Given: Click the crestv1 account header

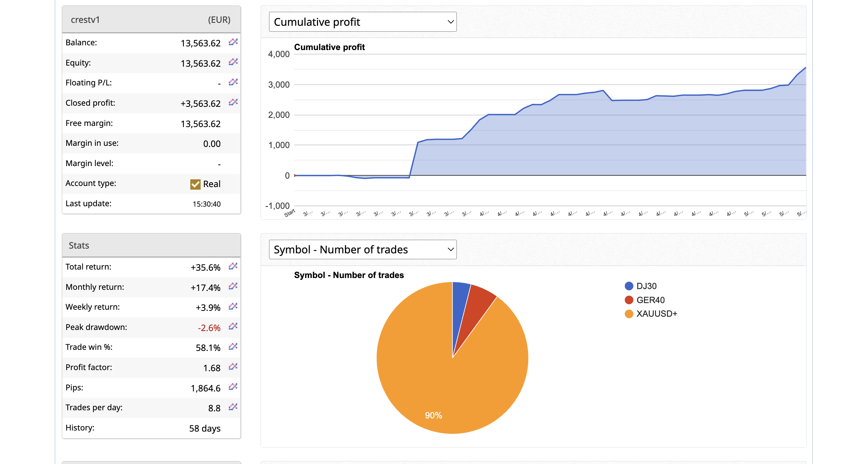Looking at the screenshot, I should 151,20.
